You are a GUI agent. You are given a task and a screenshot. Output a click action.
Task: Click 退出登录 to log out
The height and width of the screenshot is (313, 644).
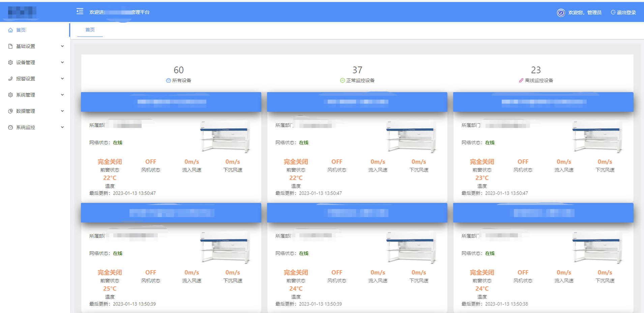[x=623, y=12]
